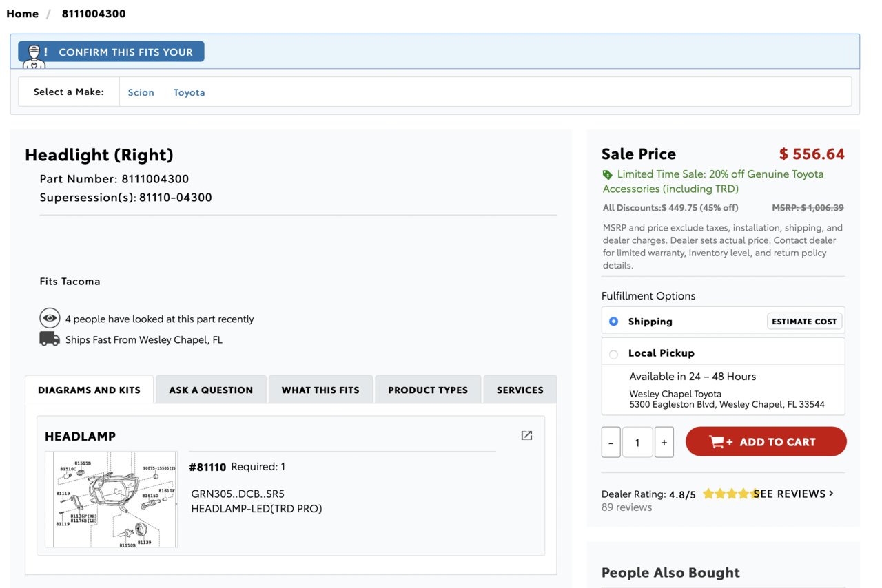Click HEADLAMP-LED(TRD PRO) description text
The width and height of the screenshot is (882, 588).
pos(256,509)
